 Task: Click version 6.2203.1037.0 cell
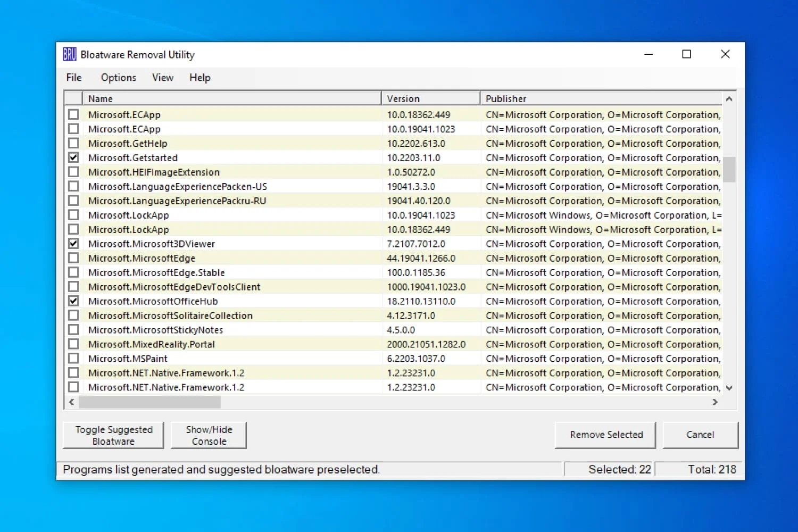(x=416, y=359)
